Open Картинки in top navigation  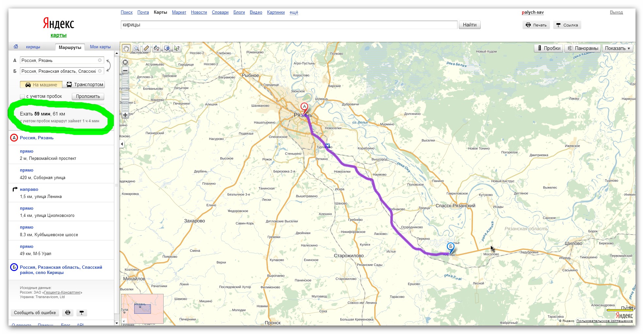(x=276, y=12)
